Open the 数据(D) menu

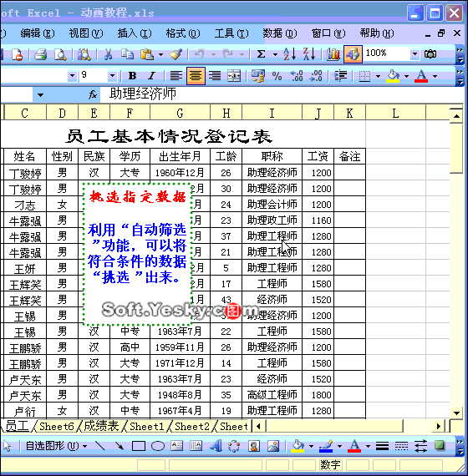click(x=280, y=33)
